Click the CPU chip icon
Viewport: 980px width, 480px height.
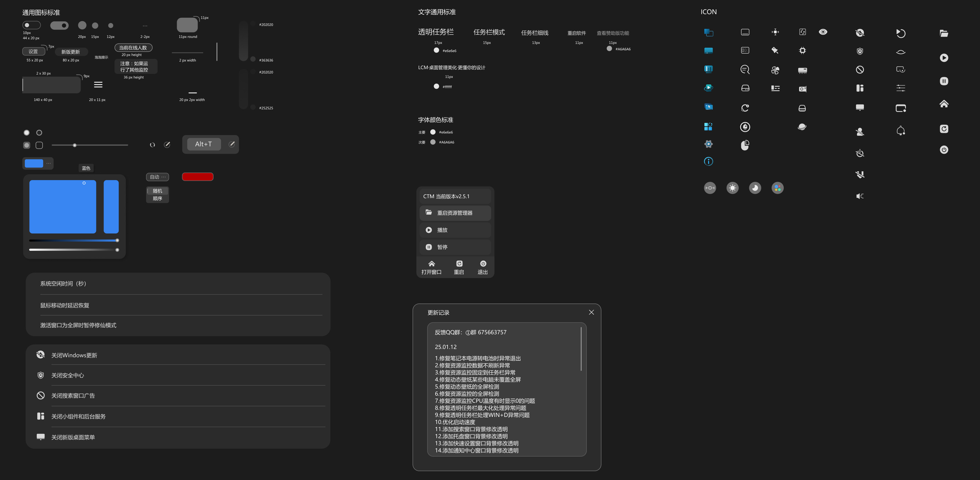(x=802, y=51)
